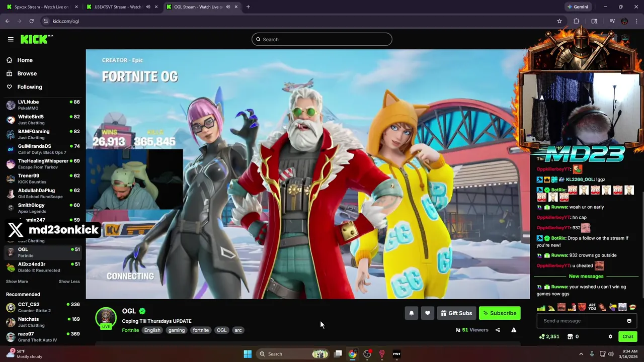Viewport: 644px width, 362px height.
Task: Open Chrome from the taskbar
Action: click(x=353, y=354)
